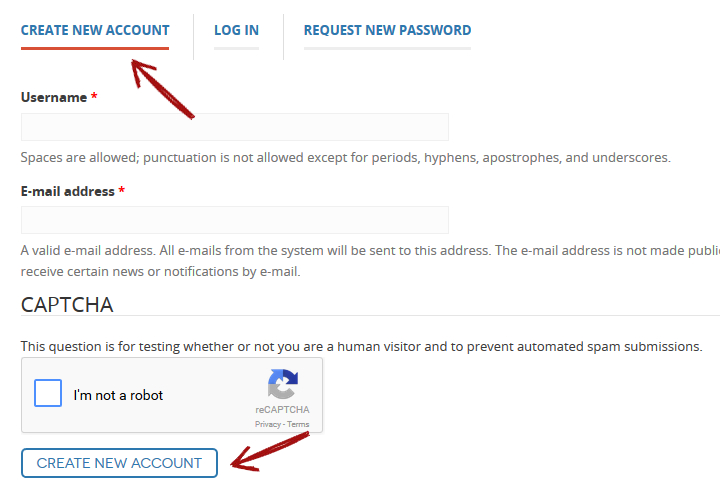This screenshot has width=720, height=487.
Task: Click the valid e-mail address help text
Action: [x=370, y=261]
